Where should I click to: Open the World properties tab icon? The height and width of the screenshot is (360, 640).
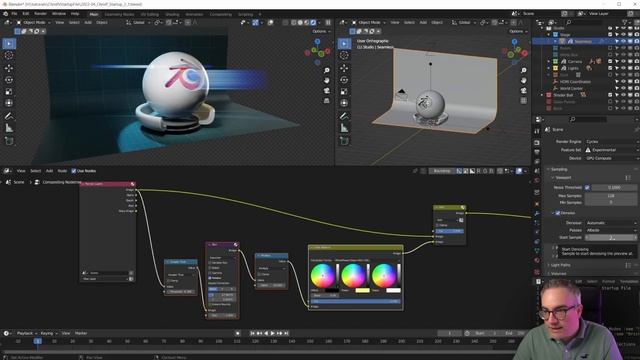click(537, 181)
